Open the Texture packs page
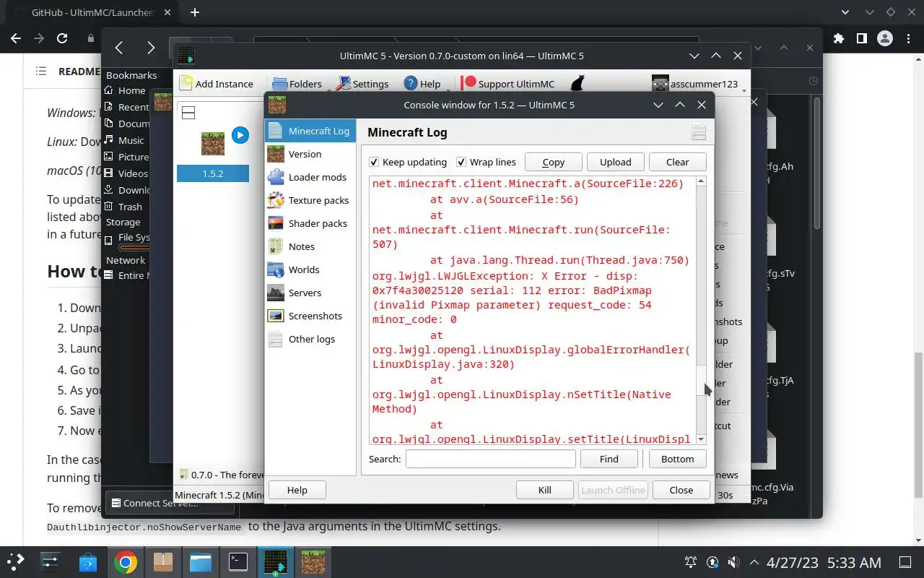 [310, 200]
